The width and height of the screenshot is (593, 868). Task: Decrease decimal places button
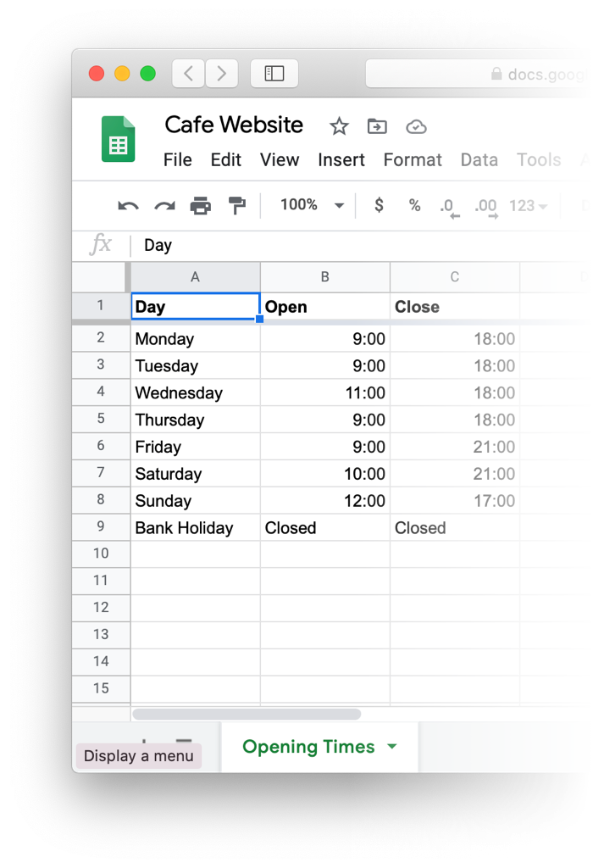coord(450,209)
